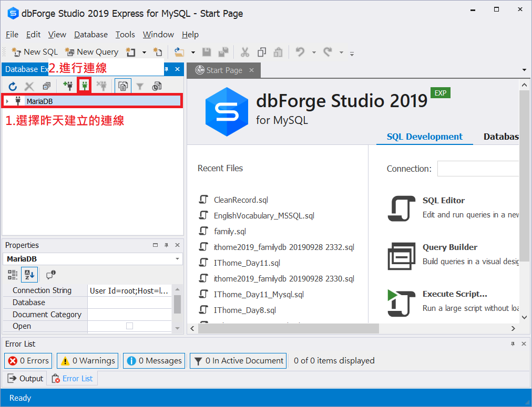Open the MariaDB object dropdown in Properties
Screen dimensions: 532x407
pyautogui.click(x=177, y=259)
